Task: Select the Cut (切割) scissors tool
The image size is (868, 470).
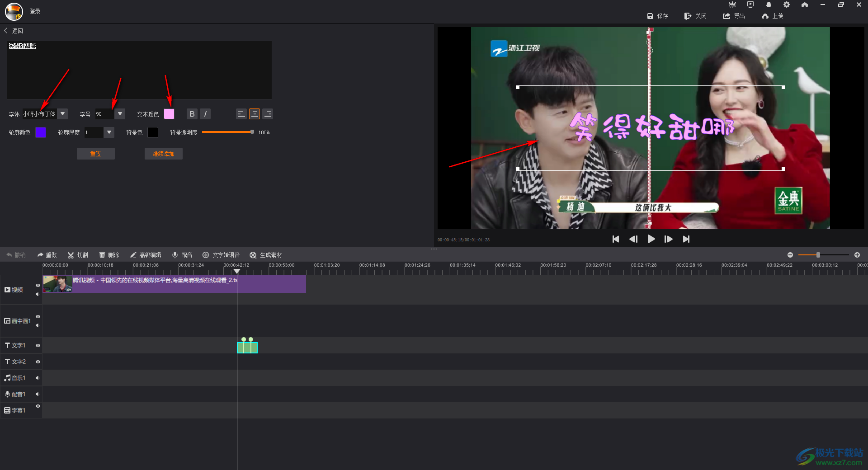Action: (78, 255)
